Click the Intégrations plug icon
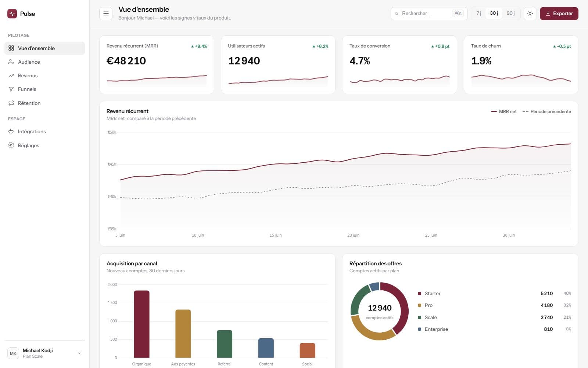588x368 pixels. (11, 131)
